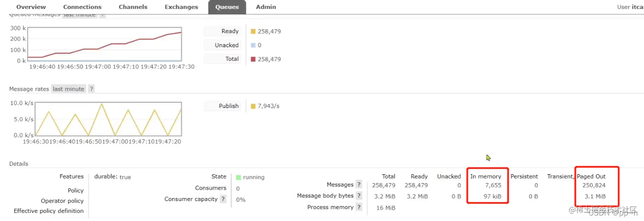Open help for Process memory
Viewport: 644px width, 221px height.
coord(359,207)
